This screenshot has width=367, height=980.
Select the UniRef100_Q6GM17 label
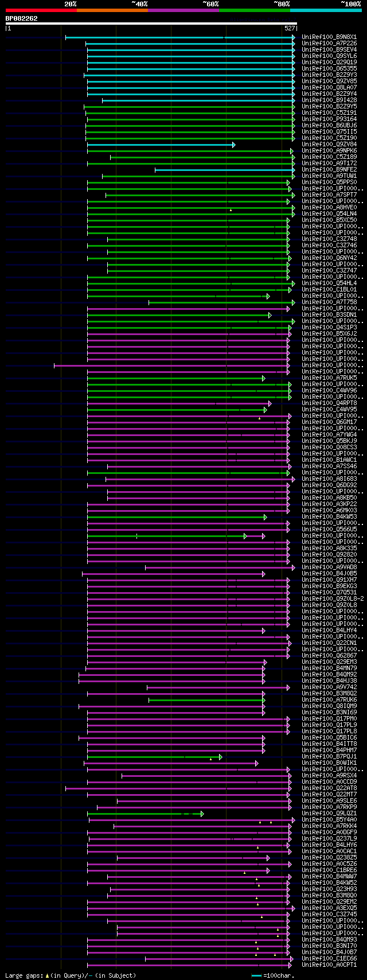point(329,422)
